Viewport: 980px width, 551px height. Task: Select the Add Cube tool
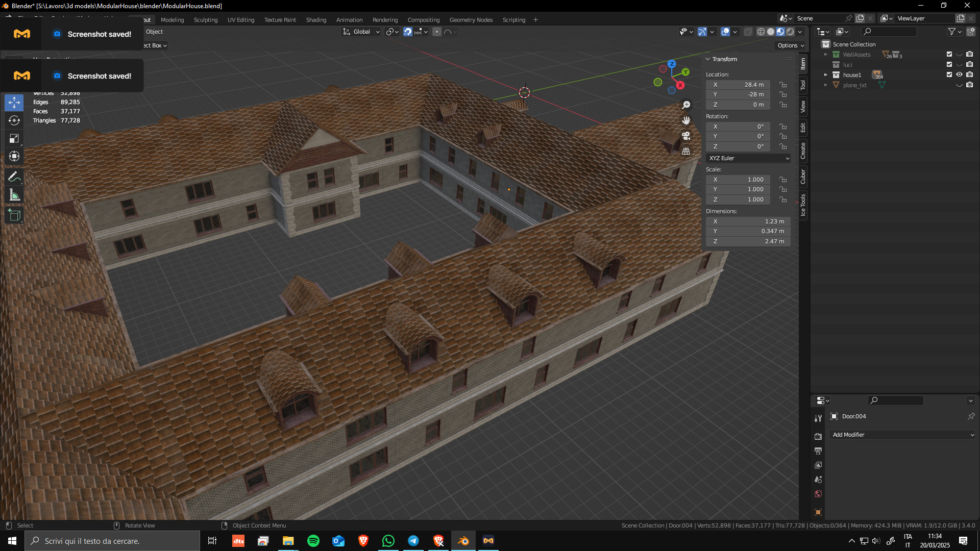click(x=14, y=215)
